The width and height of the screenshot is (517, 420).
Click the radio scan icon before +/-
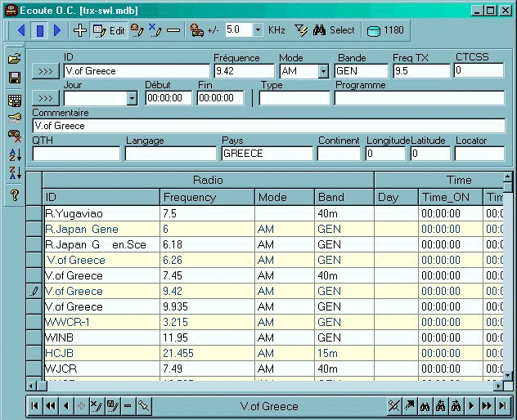coord(197,30)
